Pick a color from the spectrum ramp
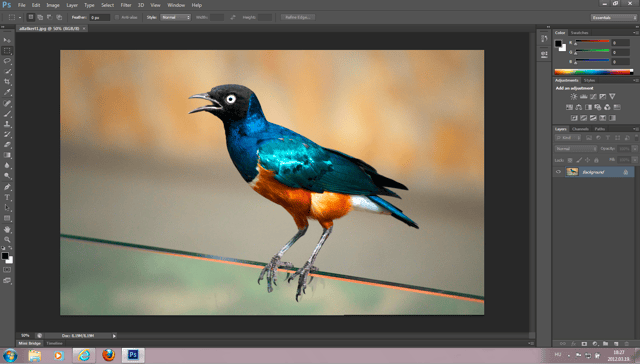The height and width of the screenshot is (364, 640). tap(593, 72)
